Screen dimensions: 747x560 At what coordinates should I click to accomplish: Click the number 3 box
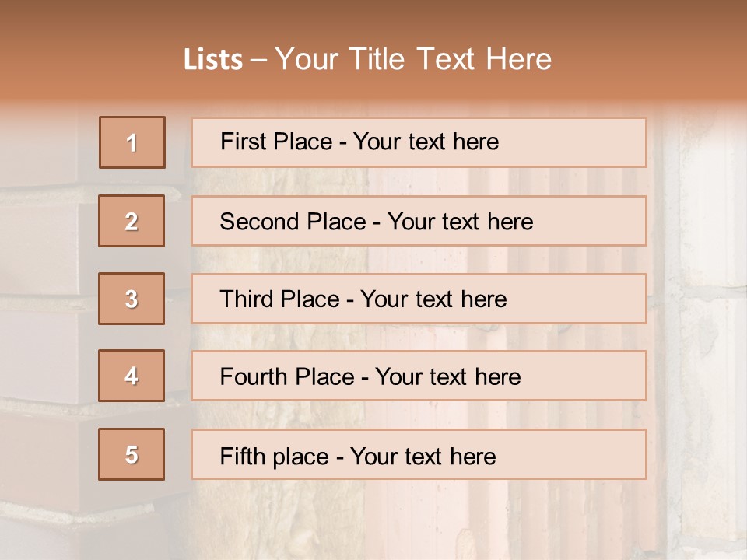point(132,299)
